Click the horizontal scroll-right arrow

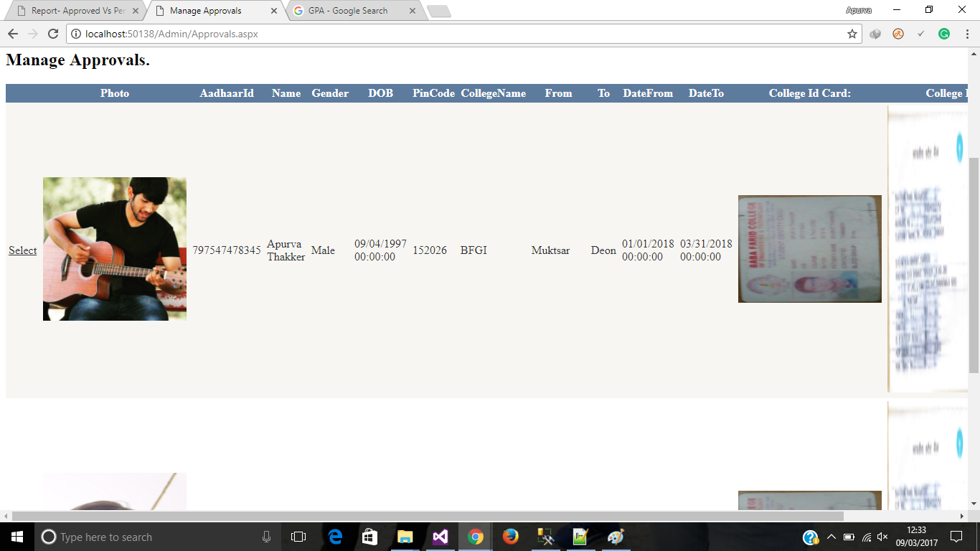[x=962, y=516]
